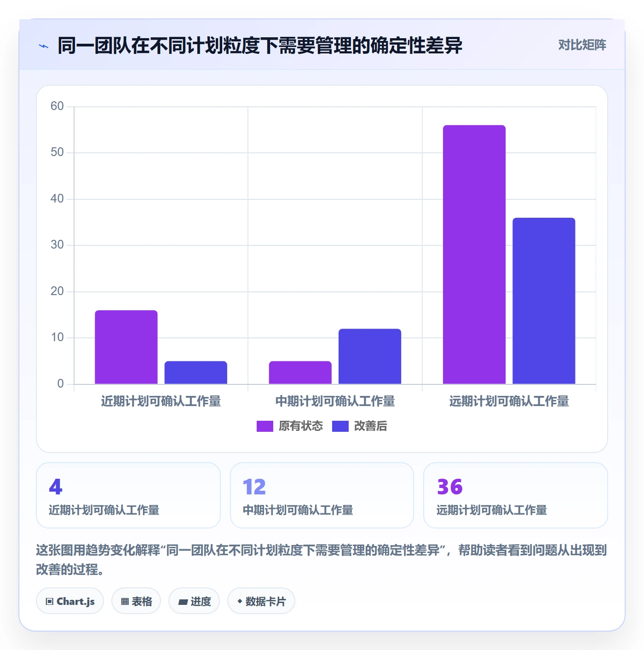This screenshot has height=650, width=644.
Task: Select the 数据卡片 tag
Action: pos(261,601)
